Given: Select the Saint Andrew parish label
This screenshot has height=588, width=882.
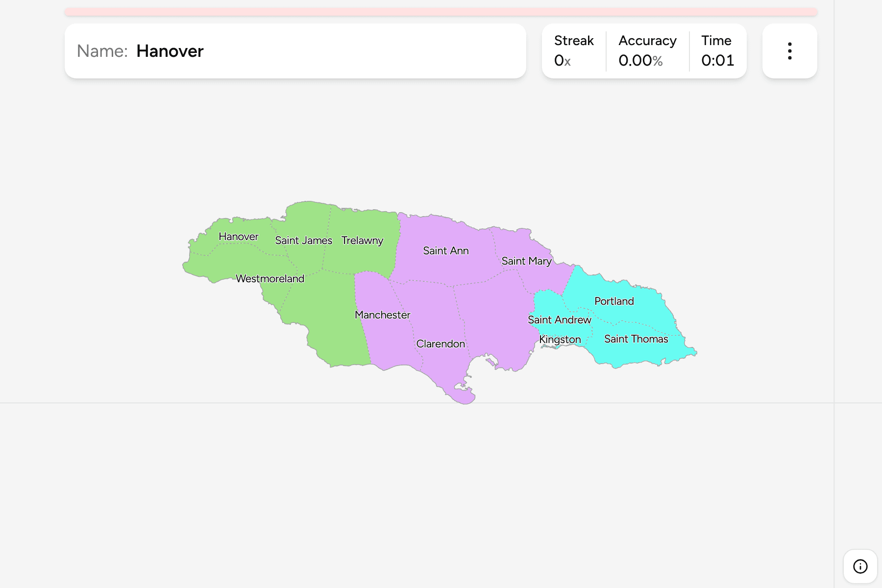Looking at the screenshot, I should [559, 320].
